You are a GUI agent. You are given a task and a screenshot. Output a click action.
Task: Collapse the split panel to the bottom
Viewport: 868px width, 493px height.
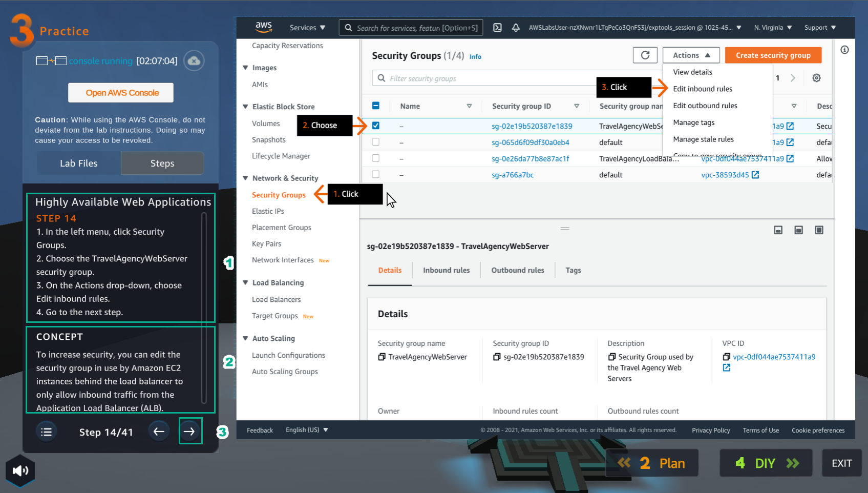coord(778,230)
